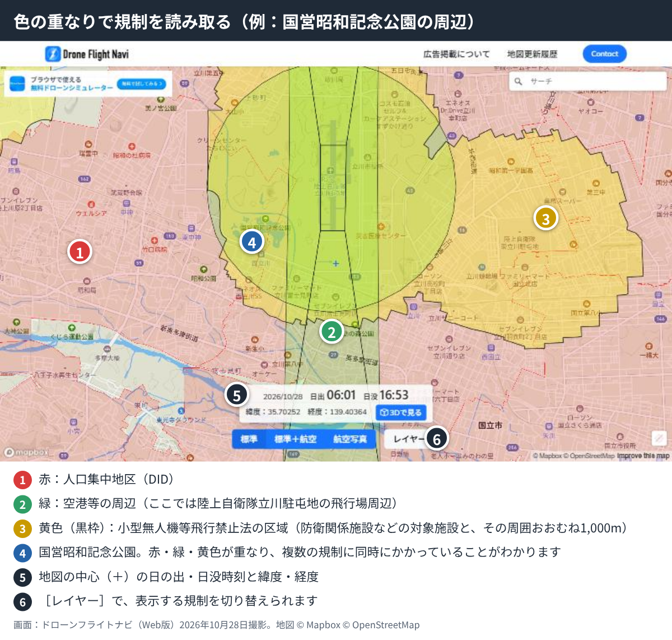Click the 無料で試してみる banner button

141,84
